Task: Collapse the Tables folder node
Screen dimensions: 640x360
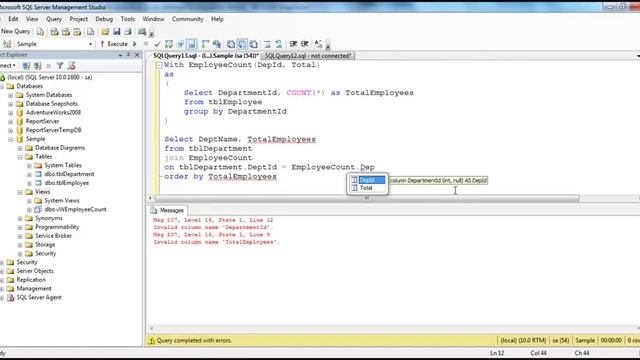Action: click(20, 157)
